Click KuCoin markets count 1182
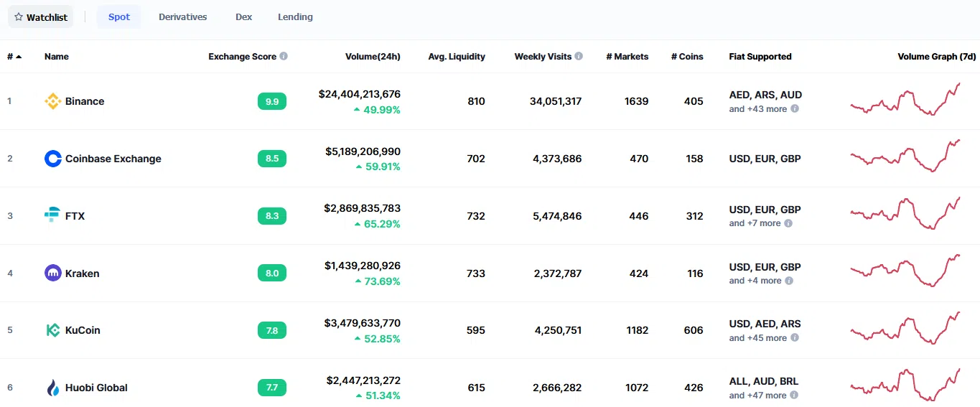The width and height of the screenshot is (980, 407). (637, 330)
